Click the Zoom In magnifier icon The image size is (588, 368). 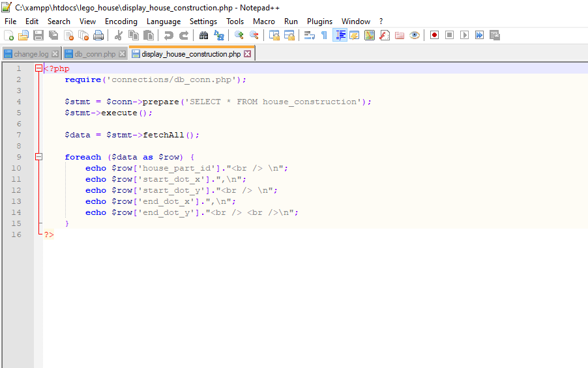239,35
